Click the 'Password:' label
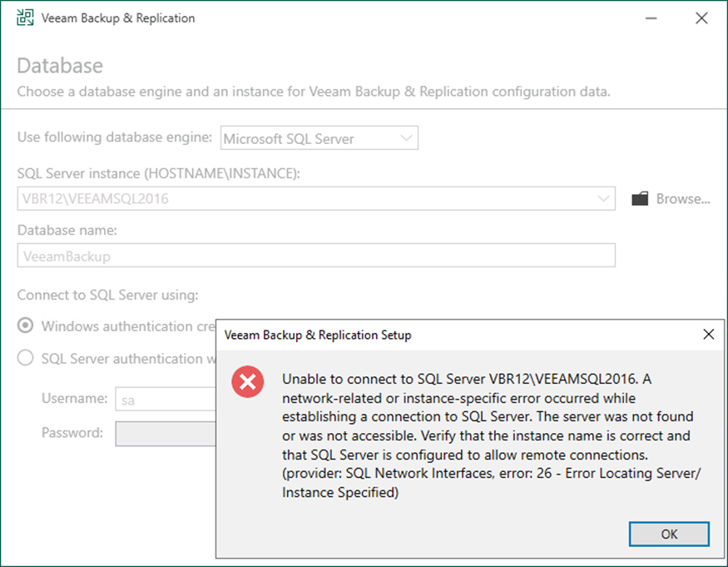Viewport: 728px width, 567px height. tap(72, 433)
